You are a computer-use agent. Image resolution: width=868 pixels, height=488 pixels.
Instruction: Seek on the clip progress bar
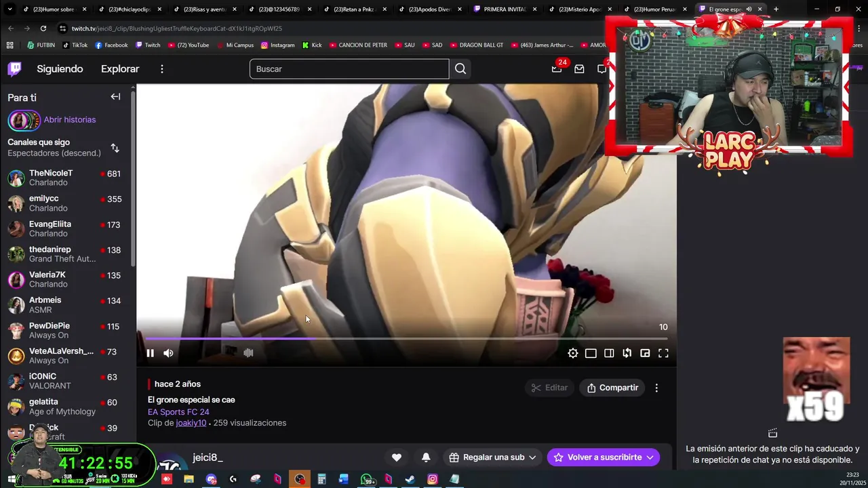[406, 338]
